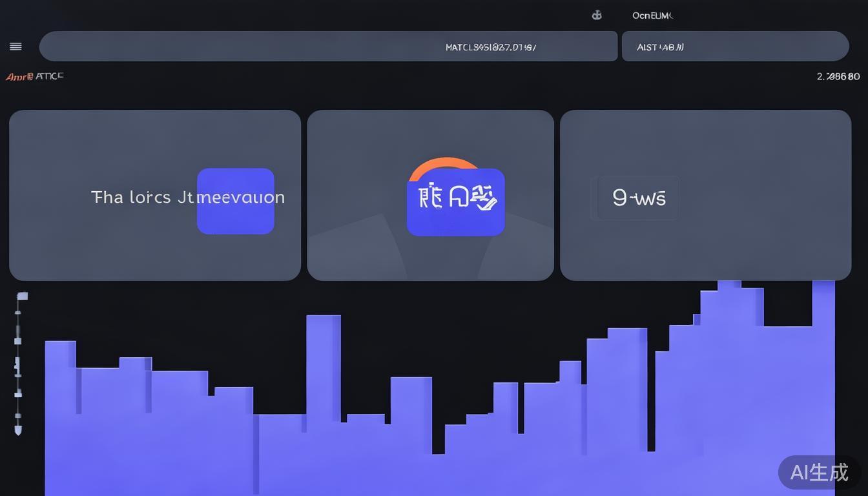Click the tall bar at chart's far right
The width and height of the screenshot is (868, 496).
point(823,387)
